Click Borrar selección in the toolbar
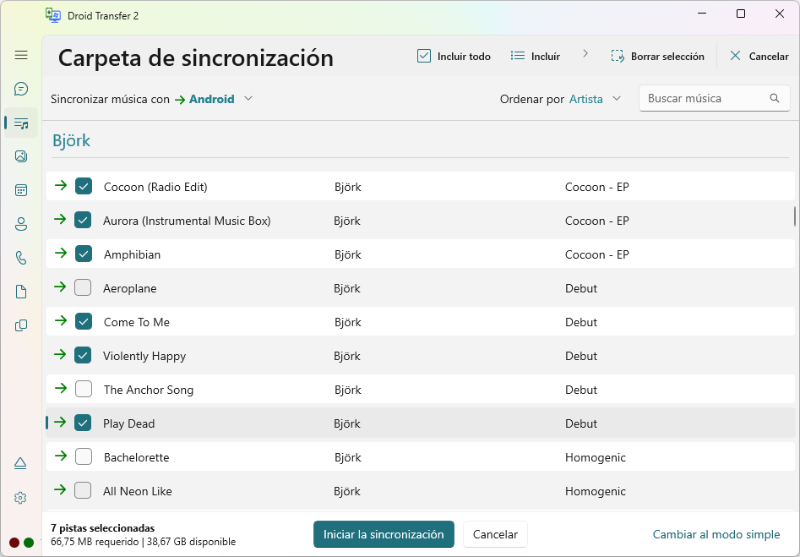Image resolution: width=800 pixels, height=557 pixels. point(657,56)
